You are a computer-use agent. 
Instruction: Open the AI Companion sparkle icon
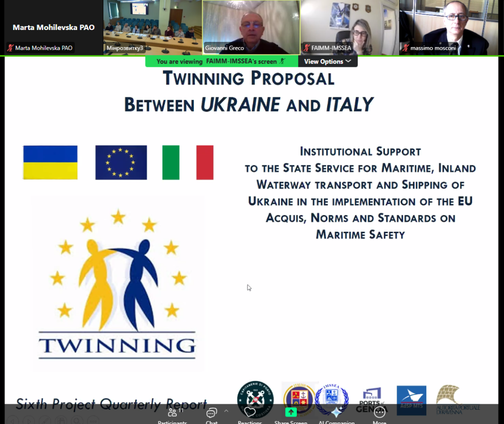[336, 412]
